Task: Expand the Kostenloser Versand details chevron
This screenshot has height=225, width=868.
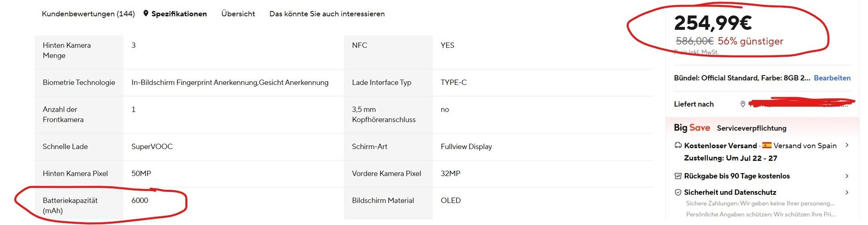Action: point(847,145)
